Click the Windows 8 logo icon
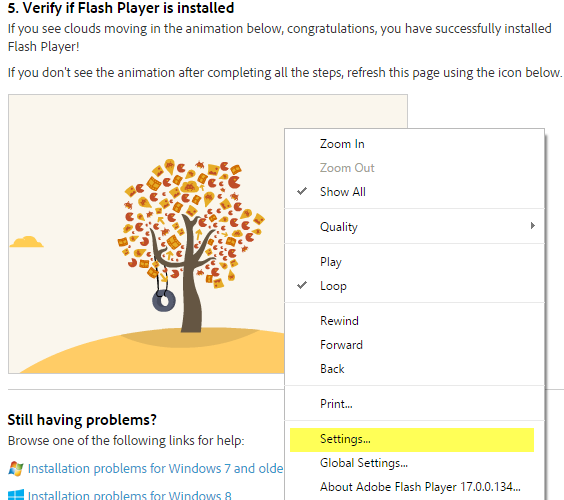 click(15, 494)
